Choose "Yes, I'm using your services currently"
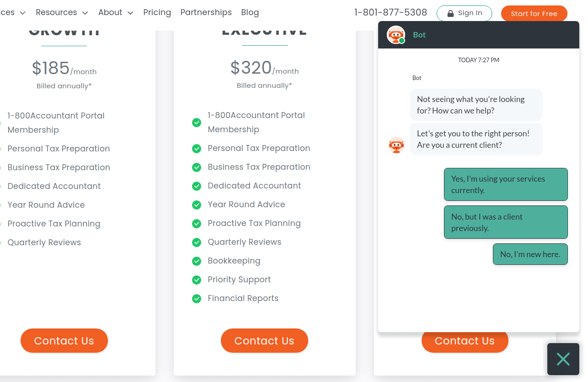 click(x=506, y=184)
